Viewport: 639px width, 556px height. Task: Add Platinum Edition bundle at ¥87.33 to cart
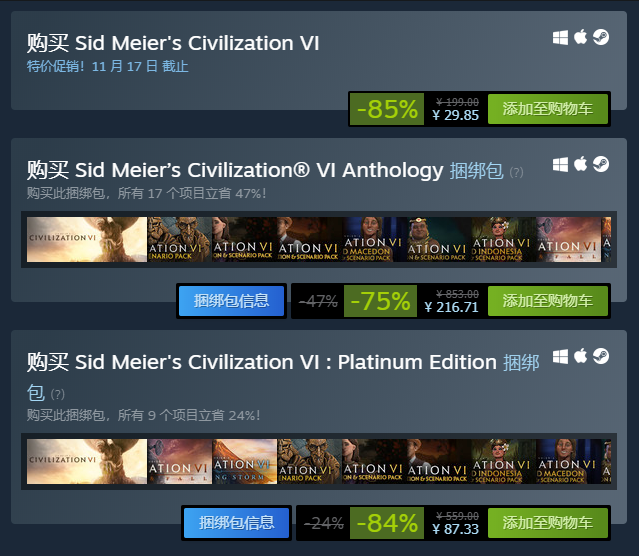pos(547,523)
